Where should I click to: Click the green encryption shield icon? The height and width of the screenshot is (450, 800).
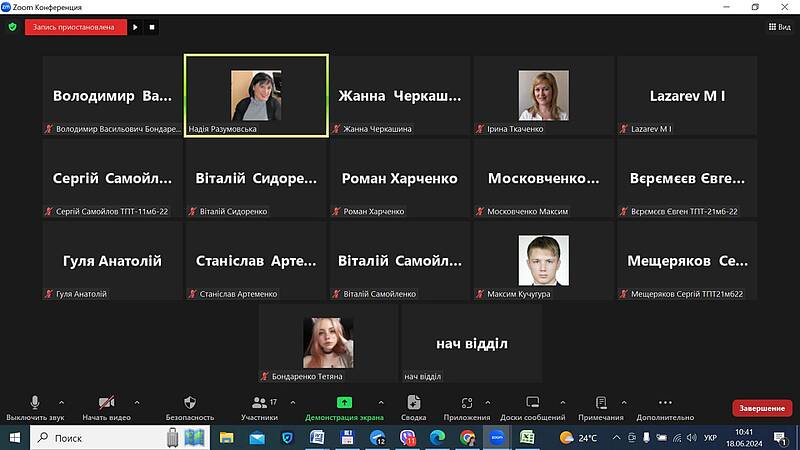tap(12, 27)
